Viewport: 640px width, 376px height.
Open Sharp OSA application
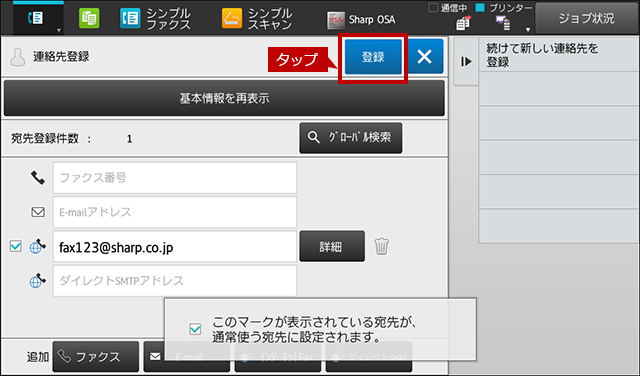coord(361,20)
